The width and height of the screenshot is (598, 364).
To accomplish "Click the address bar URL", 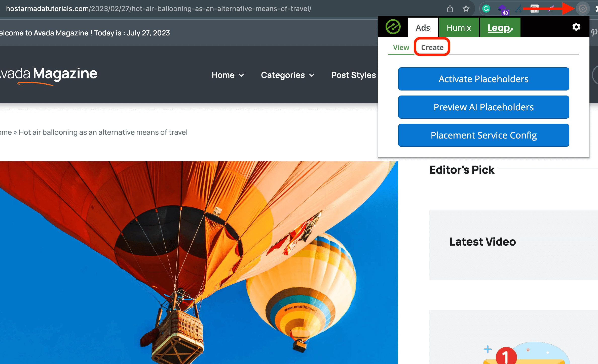I will (159, 9).
